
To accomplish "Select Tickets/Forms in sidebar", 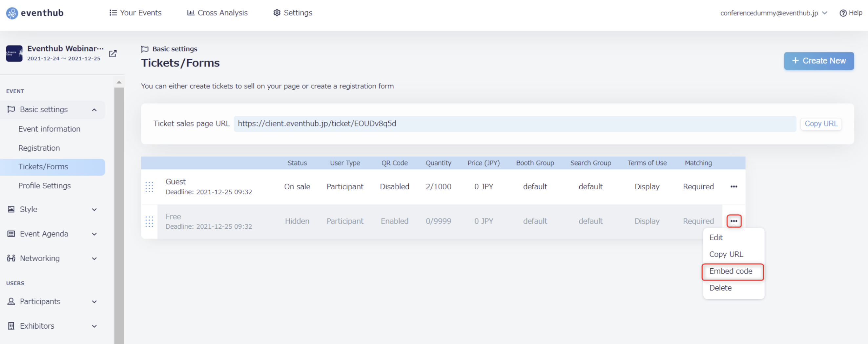I will (52, 167).
